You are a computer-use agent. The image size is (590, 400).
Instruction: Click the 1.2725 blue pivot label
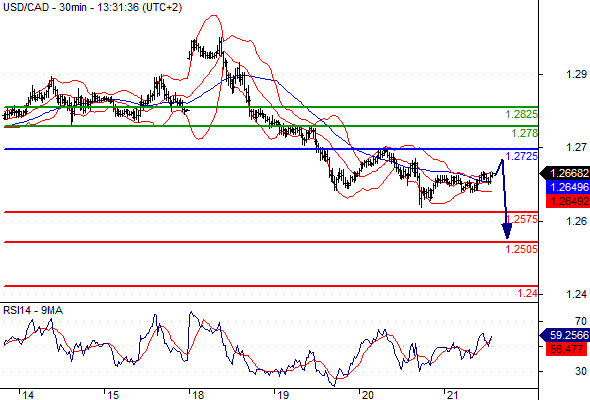522,156
